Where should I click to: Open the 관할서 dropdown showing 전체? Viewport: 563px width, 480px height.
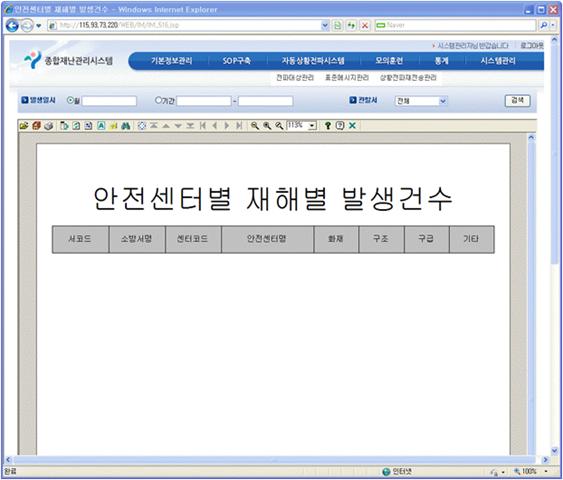pyautogui.click(x=421, y=101)
